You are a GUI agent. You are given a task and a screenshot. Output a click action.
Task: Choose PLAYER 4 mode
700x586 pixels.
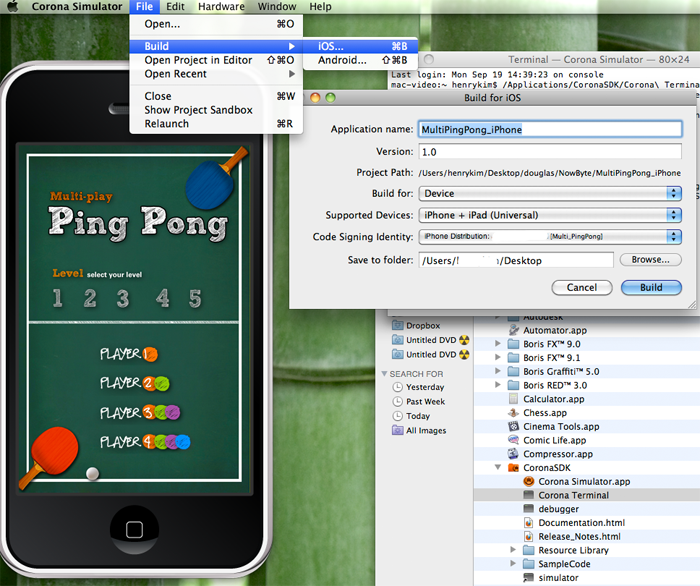[145, 442]
